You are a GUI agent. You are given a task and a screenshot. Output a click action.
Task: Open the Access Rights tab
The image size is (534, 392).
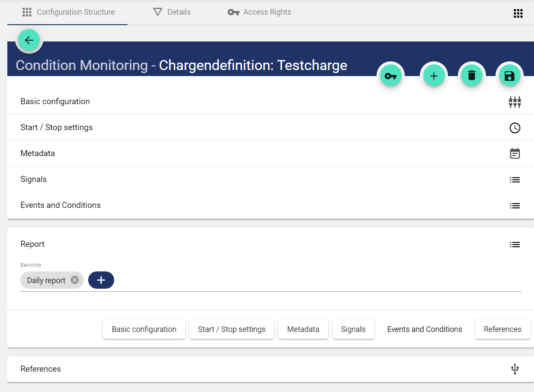(259, 12)
